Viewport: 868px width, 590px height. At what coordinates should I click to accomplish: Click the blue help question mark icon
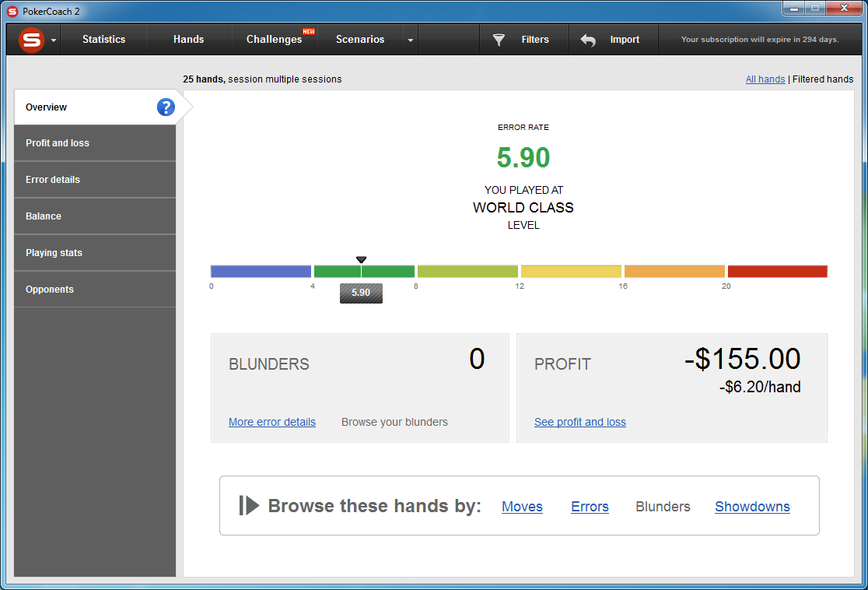point(166,107)
